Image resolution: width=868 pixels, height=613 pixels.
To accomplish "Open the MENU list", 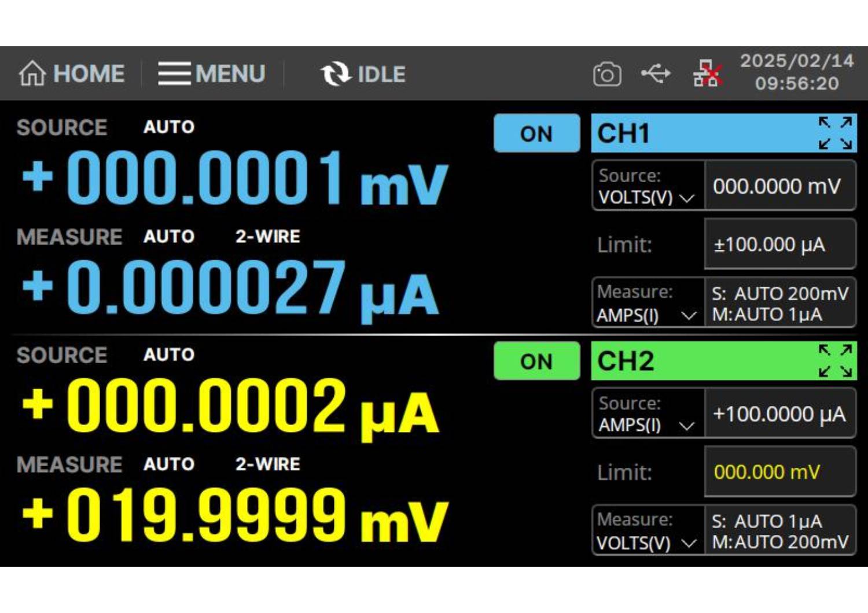I will 212,74.
